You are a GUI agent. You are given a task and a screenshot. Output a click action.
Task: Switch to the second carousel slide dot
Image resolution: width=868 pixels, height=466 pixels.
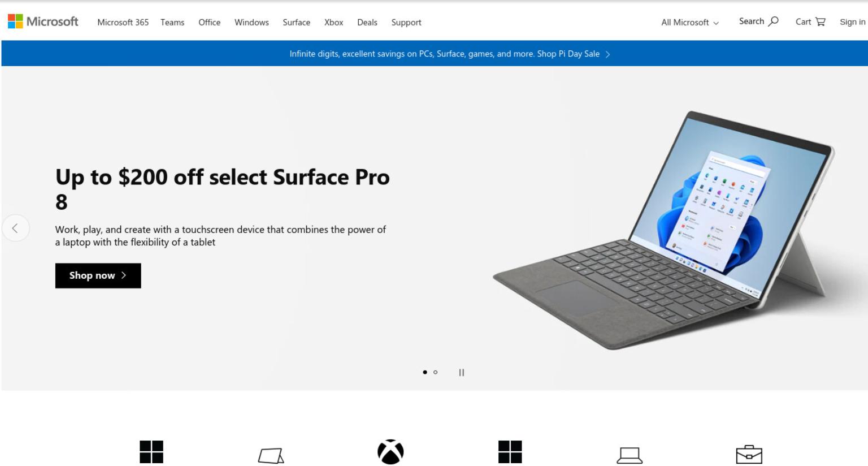pyautogui.click(x=435, y=372)
